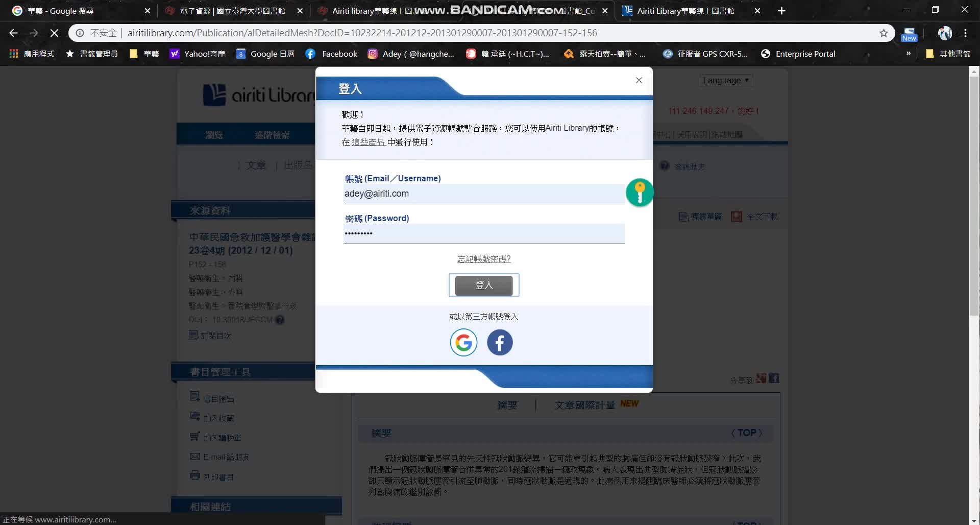
Task: Click the airiti Library logo
Action: 259,95
